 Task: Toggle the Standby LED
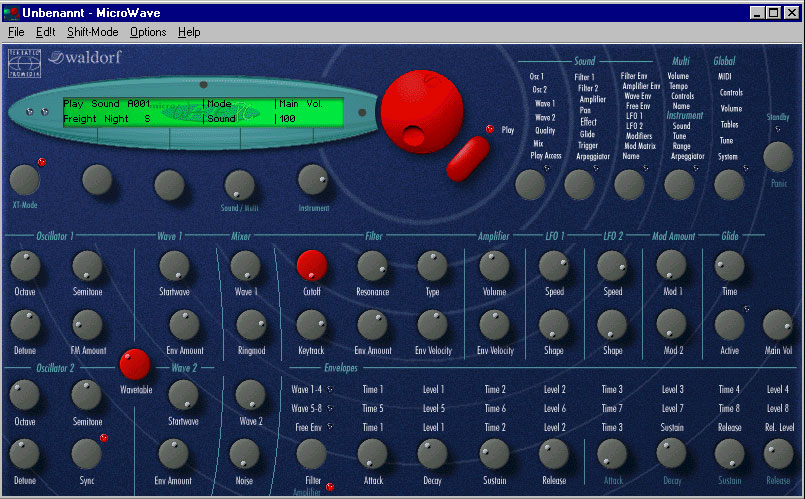[x=778, y=129]
